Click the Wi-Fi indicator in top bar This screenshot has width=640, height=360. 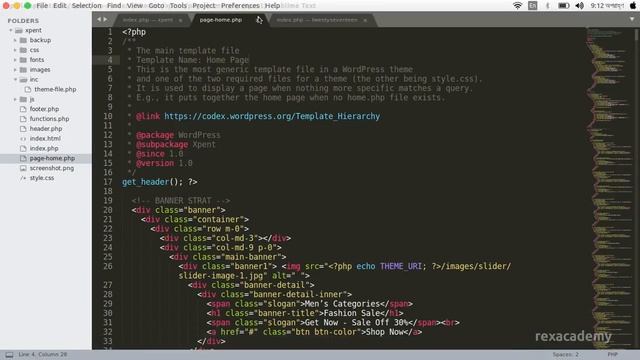(518, 6)
